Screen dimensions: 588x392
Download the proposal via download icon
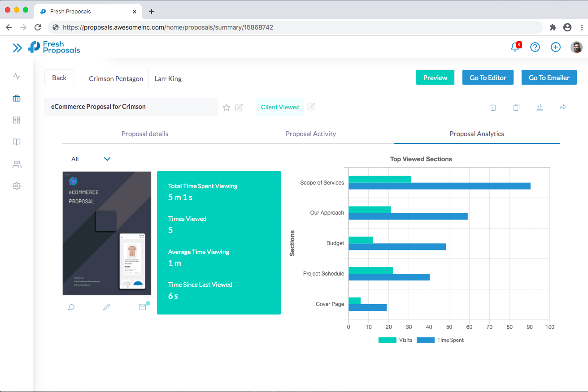(540, 107)
